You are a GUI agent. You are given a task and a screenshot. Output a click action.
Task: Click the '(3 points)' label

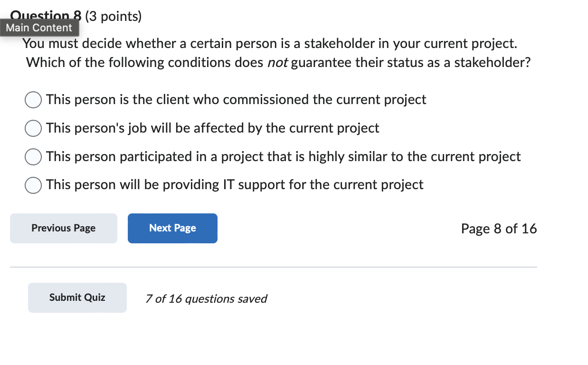[x=114, y=17]
